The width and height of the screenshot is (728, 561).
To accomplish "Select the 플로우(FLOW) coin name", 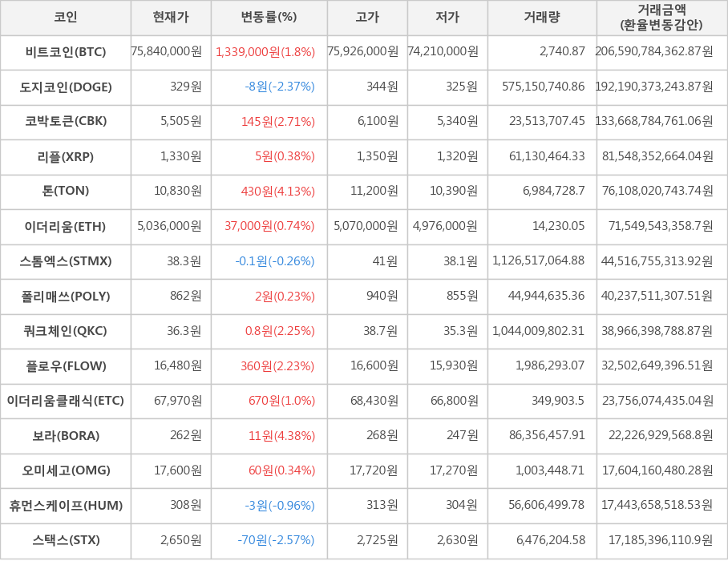I will [x=66, y=366].
